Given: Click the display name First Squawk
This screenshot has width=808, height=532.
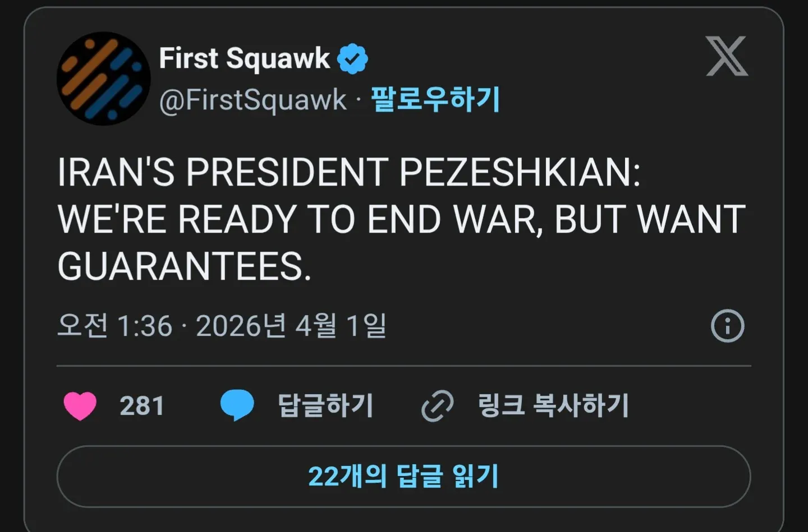Looking at the screenshot, I should click(x=244, y=58).
